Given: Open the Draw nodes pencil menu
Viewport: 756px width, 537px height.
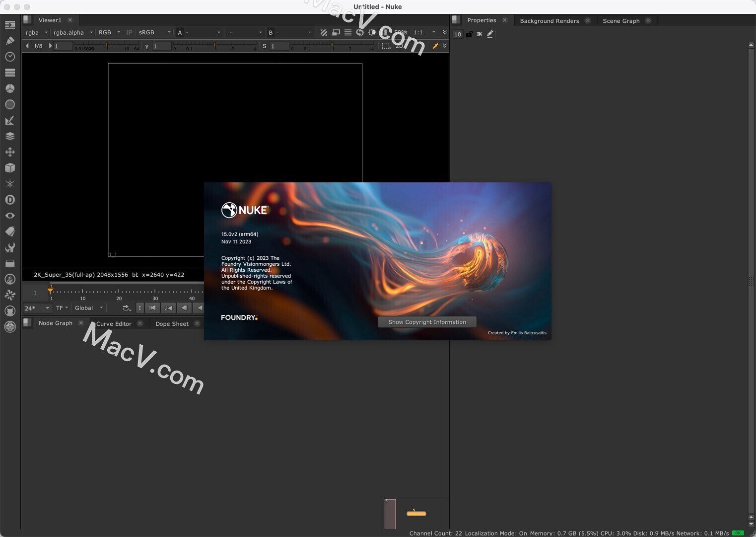Looking at the screenshot, I should click(10, 40).
